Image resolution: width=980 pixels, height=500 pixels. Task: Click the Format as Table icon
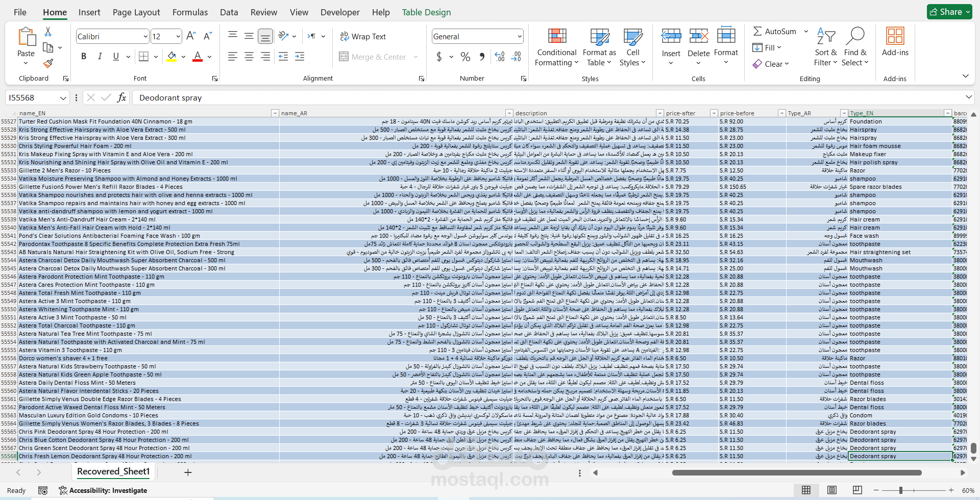600,39
